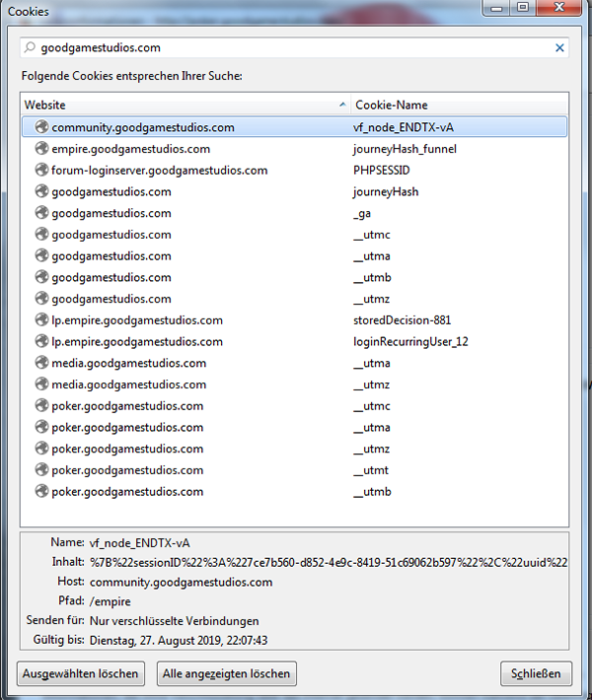Click the Name value vf_node_ENDTX-vA in details
The image size is (592, 700).
point(139,543)
